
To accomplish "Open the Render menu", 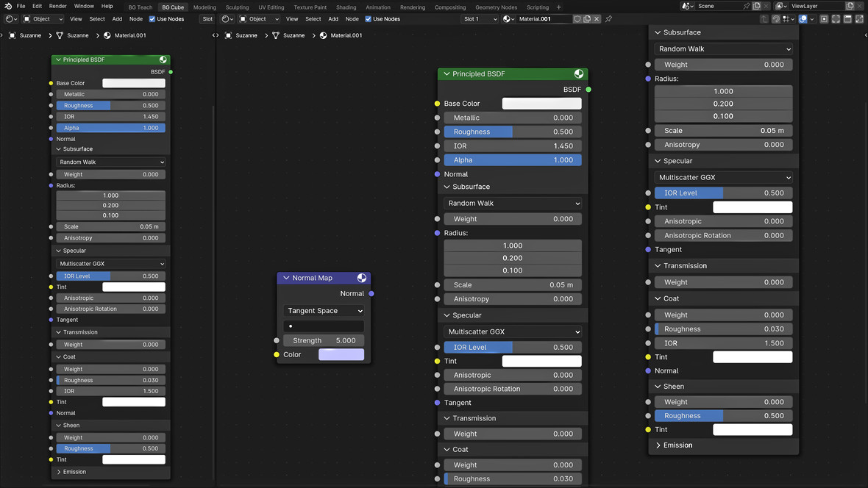I will [57, 6].
